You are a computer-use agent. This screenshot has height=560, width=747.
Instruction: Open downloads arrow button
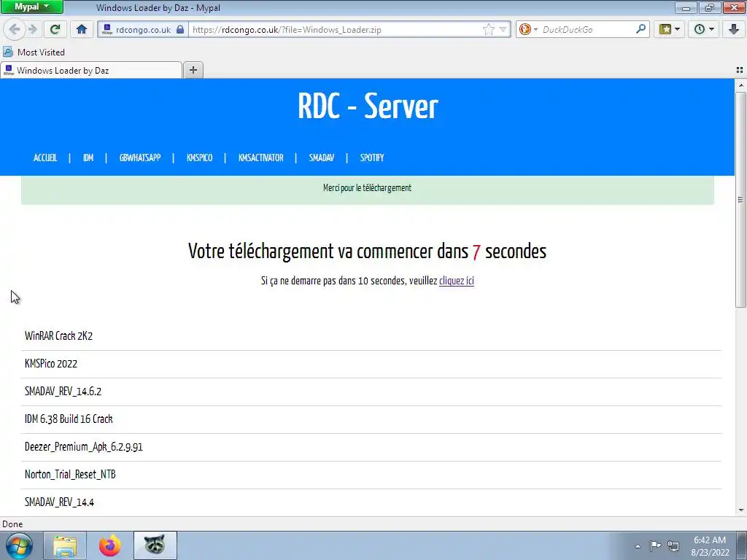tap(734, 29)
